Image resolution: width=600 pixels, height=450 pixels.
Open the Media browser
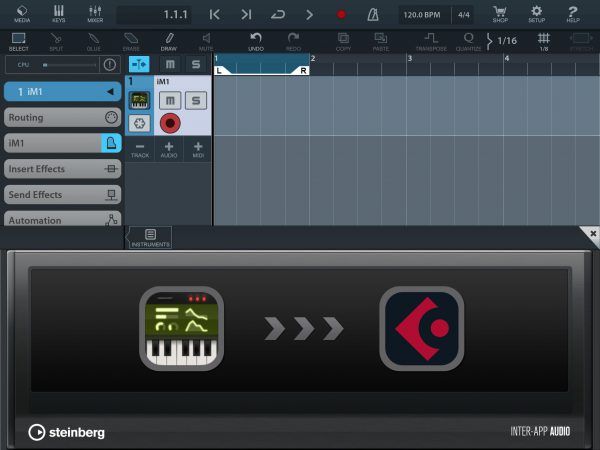(22, 14)
